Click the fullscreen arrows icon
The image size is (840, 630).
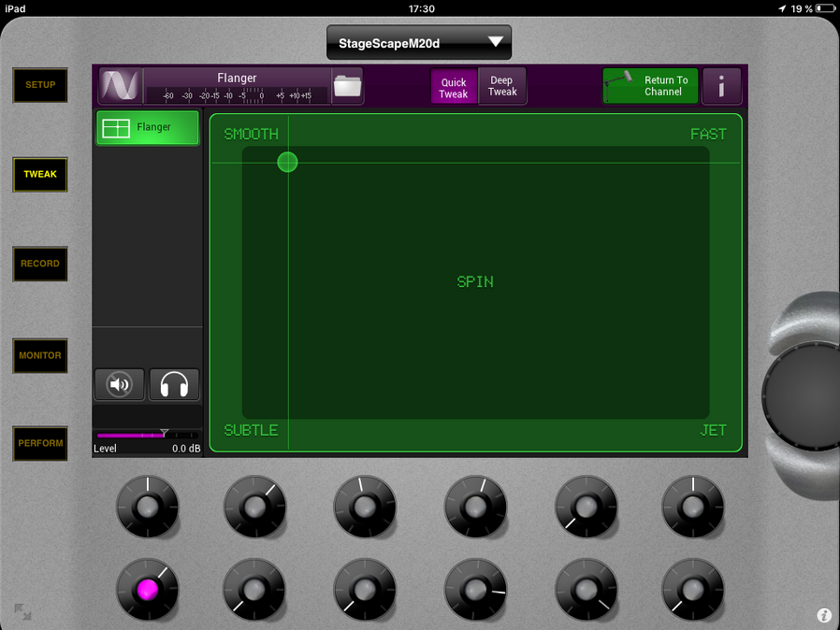(22, 612)
